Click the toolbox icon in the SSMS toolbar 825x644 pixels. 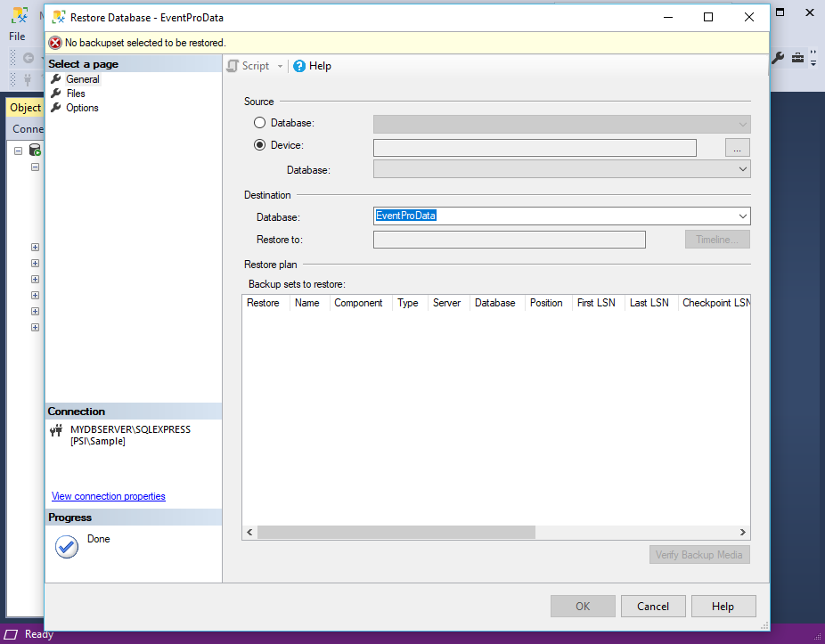[797, 58]
